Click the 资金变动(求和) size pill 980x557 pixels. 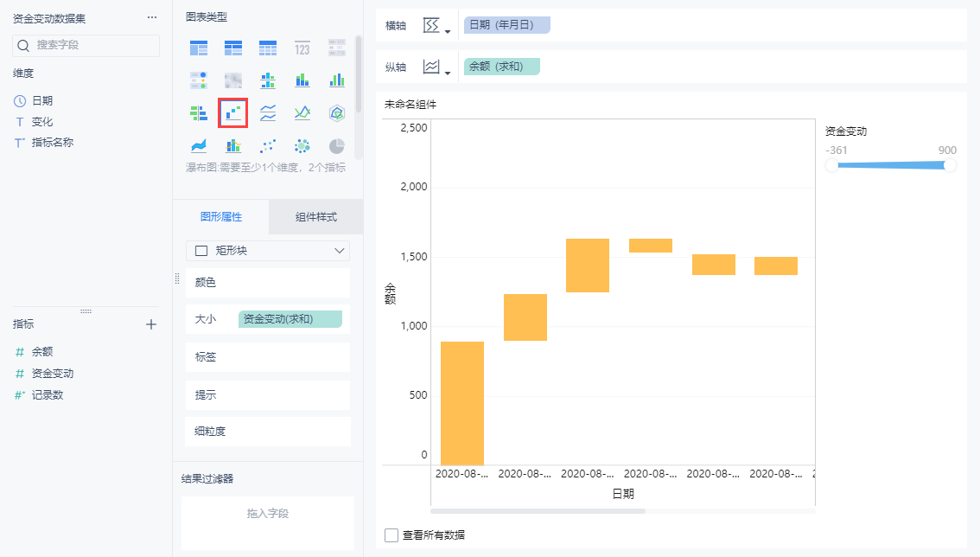tap(290, 319)
